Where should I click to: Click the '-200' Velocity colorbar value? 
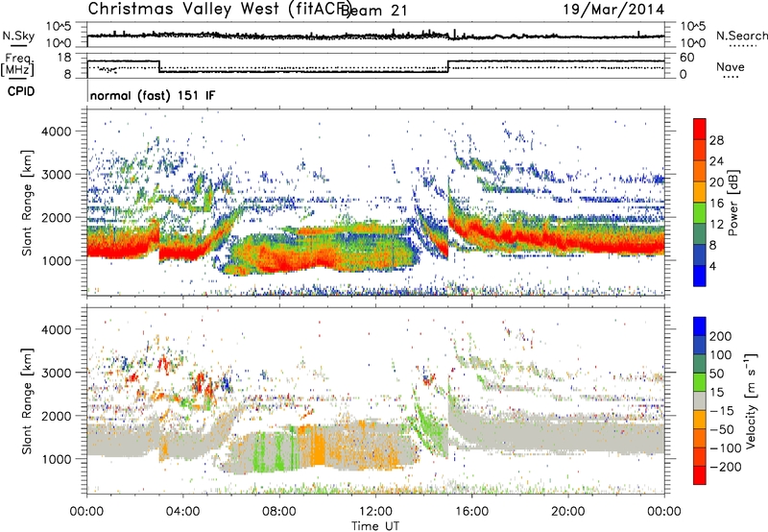[726, 467]
